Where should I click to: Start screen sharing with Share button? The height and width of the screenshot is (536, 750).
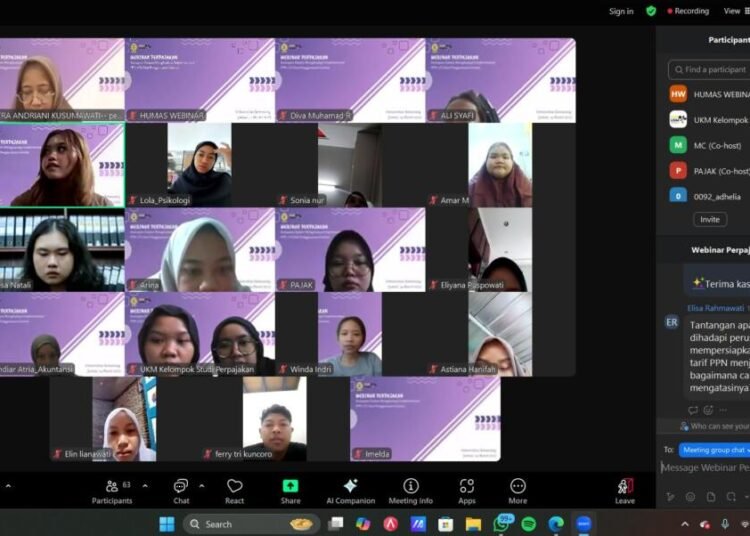[x=290, y=490]
